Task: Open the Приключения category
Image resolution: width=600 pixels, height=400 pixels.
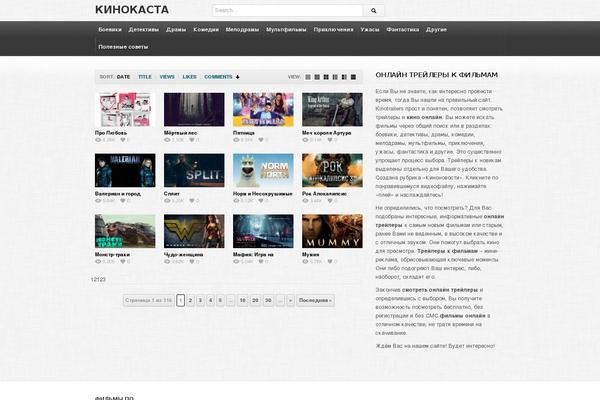Action: [x=333, y=29]
